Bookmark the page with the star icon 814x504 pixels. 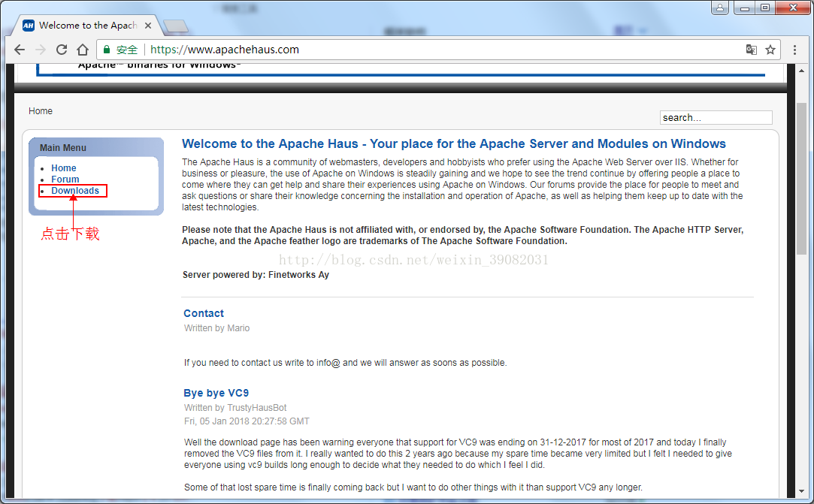(770, 50)
